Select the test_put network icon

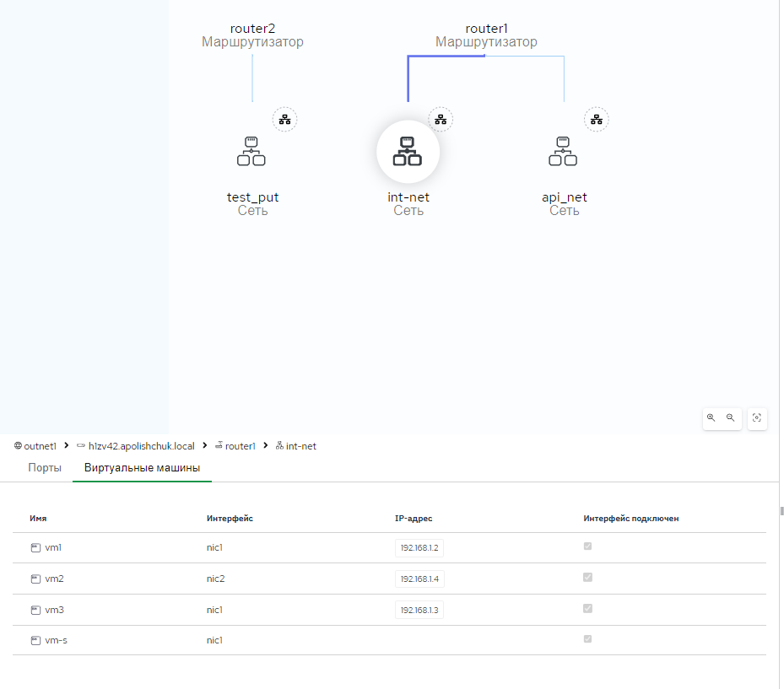tap(251, 151)
